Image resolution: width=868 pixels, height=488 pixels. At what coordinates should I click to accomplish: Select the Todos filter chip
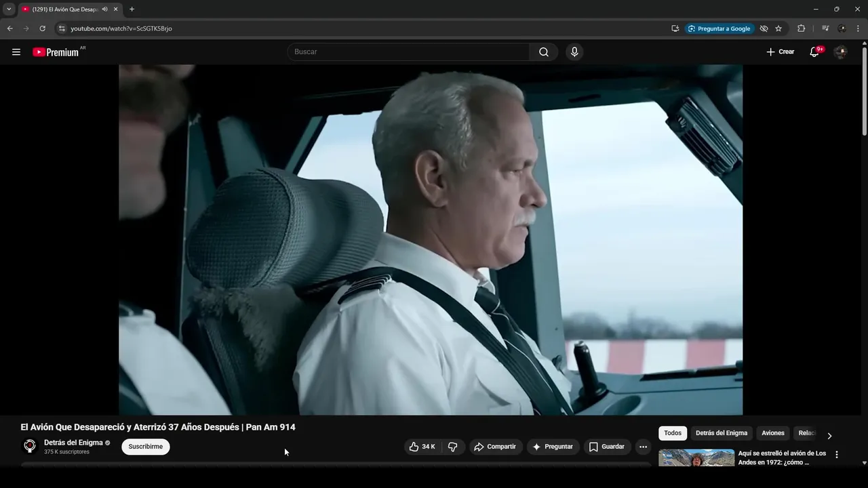[x=673, y=433]
